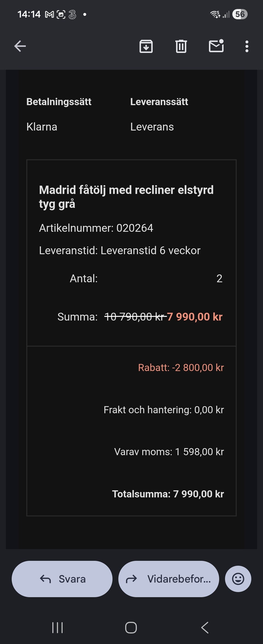263x644 pixels.
Task: Tap the status bar clock showing 14:14
Action: coord(29,14)
